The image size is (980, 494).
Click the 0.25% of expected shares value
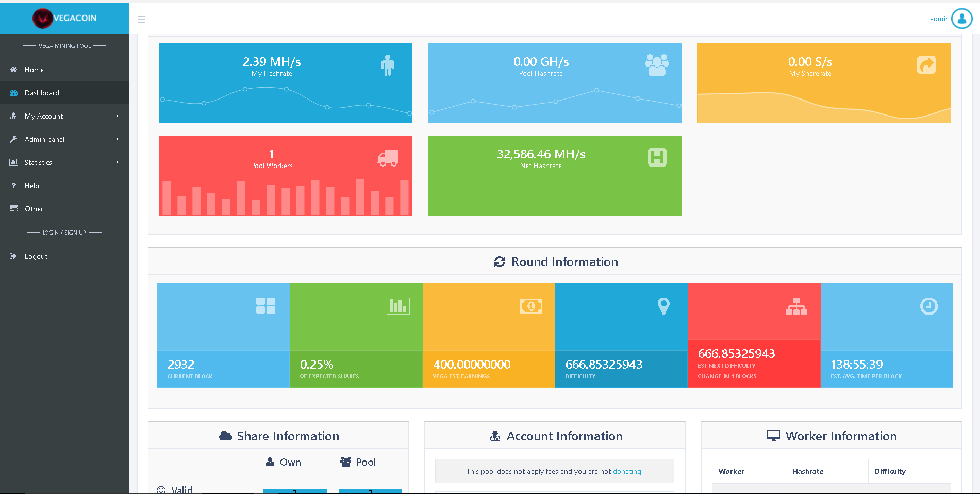point(317,365)
